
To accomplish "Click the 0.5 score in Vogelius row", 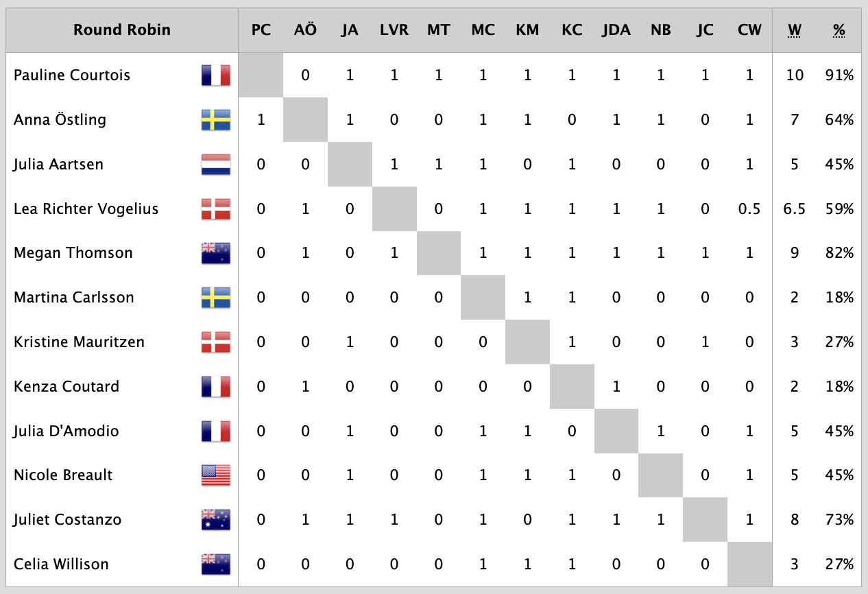I will (x=749, y=209).
